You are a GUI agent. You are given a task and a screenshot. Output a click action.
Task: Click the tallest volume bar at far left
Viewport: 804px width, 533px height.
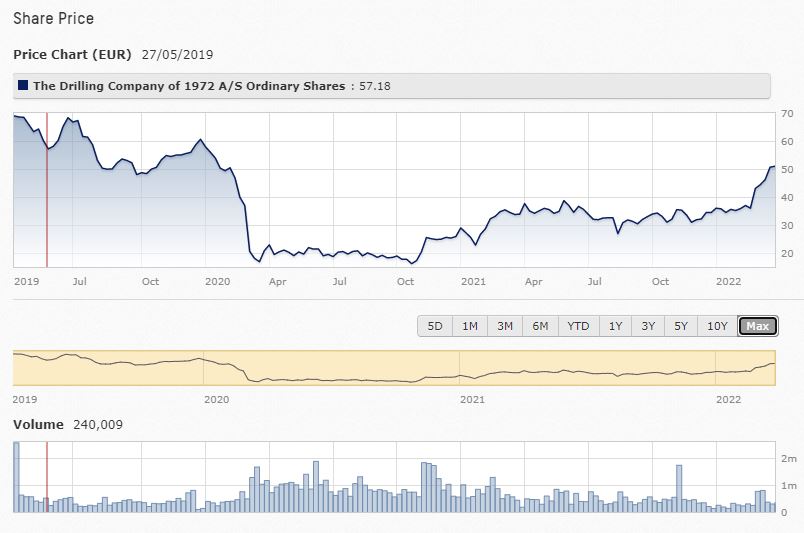pos(16,477)
